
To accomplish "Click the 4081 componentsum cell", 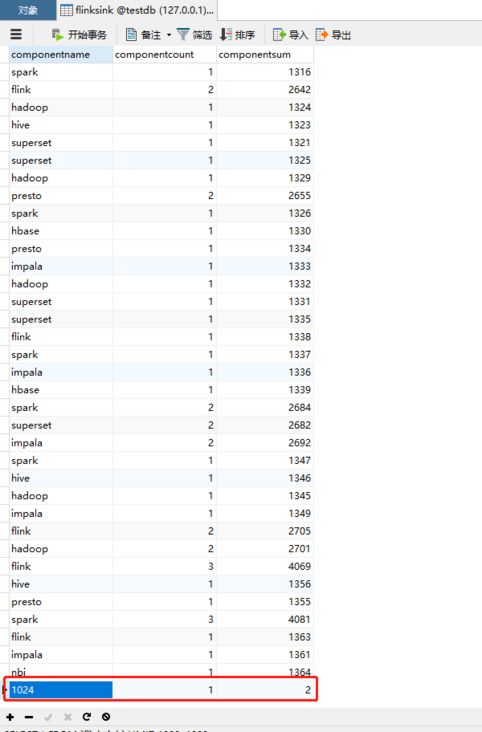I will (265, 619).
